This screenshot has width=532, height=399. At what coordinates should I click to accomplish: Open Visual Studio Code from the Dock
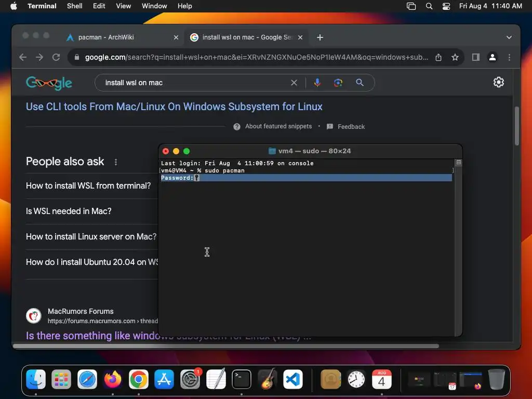pos(293,379)
